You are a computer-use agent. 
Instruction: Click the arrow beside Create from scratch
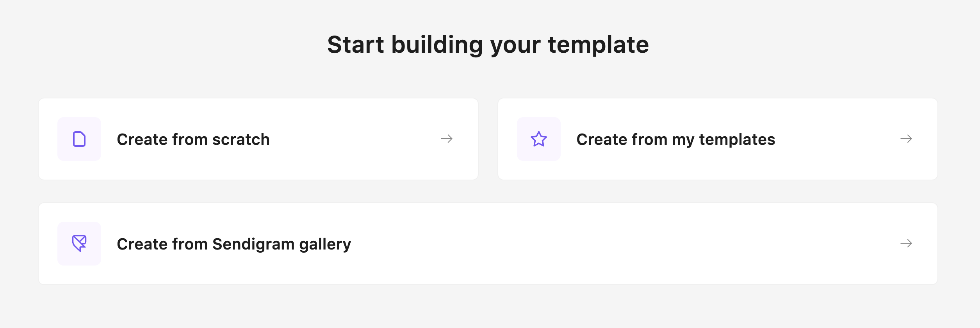point(447,139)
